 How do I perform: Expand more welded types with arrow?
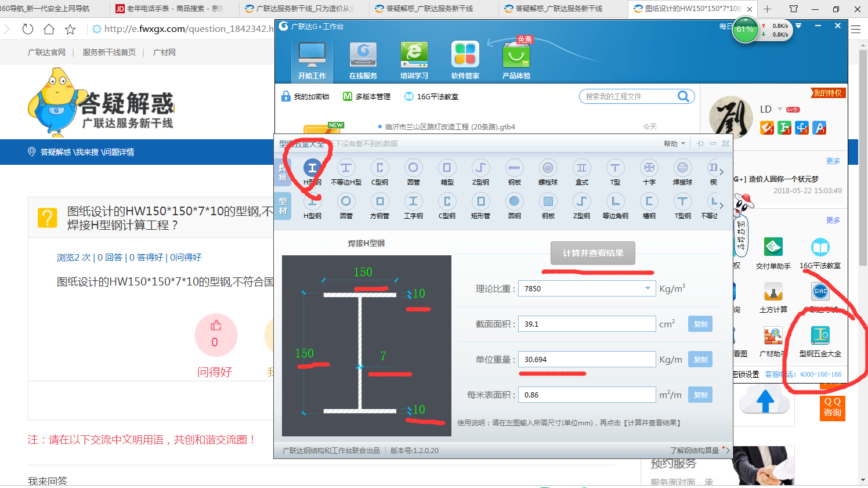tap(721, 172)
